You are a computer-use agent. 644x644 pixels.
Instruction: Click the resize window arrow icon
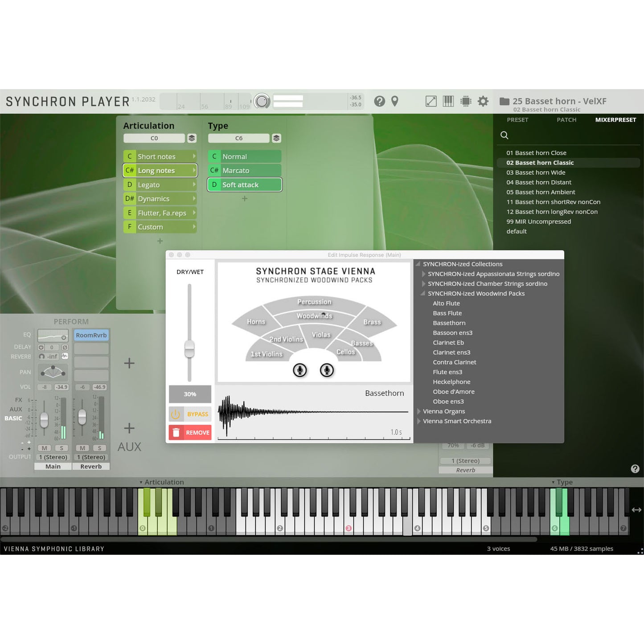tap(431, 101)
